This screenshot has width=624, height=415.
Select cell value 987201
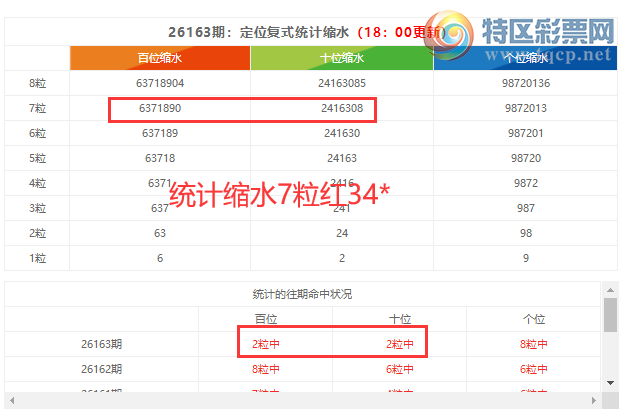526,133
